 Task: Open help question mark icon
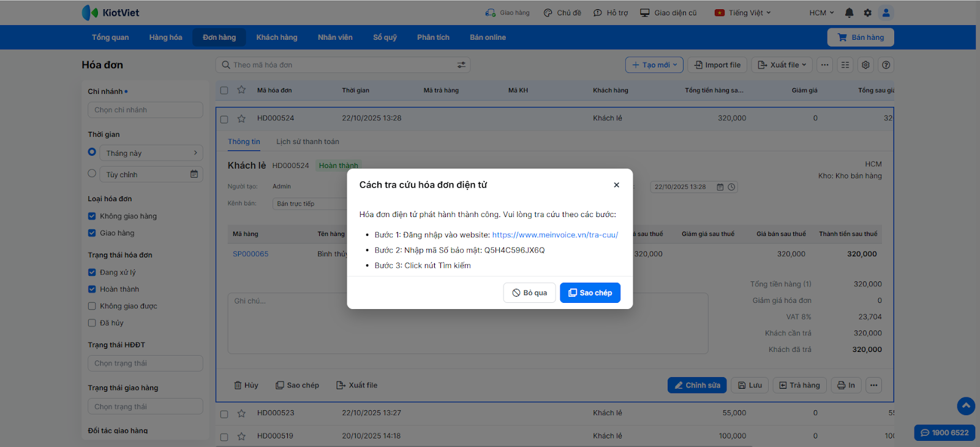pos(886,65)
